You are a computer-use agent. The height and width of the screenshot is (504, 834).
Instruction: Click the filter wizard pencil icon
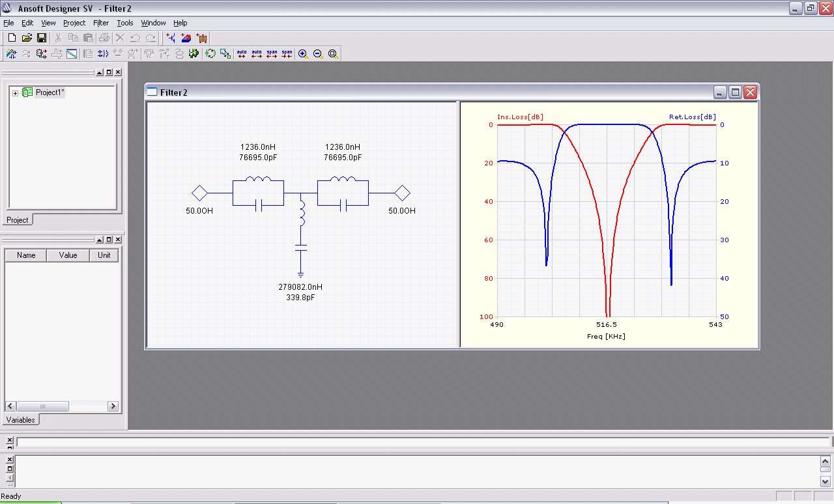(x=12, y=53)
